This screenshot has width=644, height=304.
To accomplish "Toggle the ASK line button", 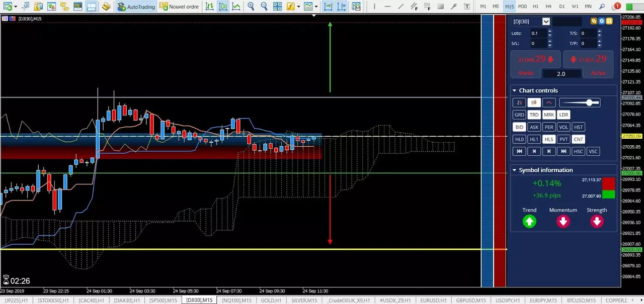I will pos(534,127).
